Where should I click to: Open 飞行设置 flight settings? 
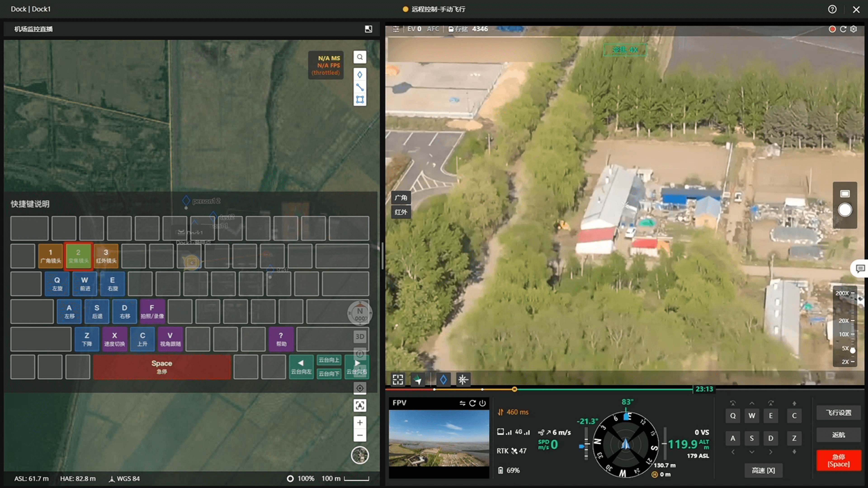pos(838,413)
